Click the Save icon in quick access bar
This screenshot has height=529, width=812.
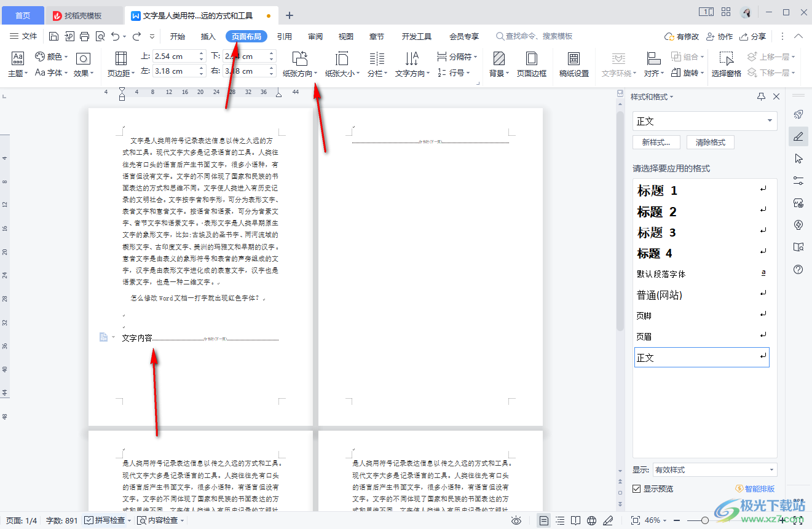pyautogui.click(x=53, y=36)
